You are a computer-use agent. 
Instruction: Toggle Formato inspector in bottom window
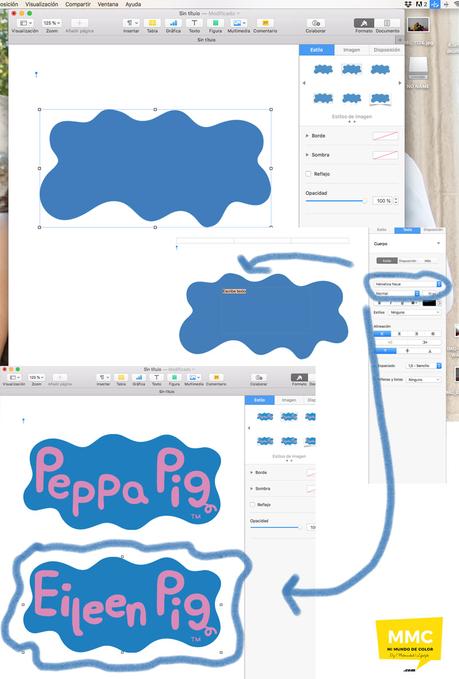299,378
